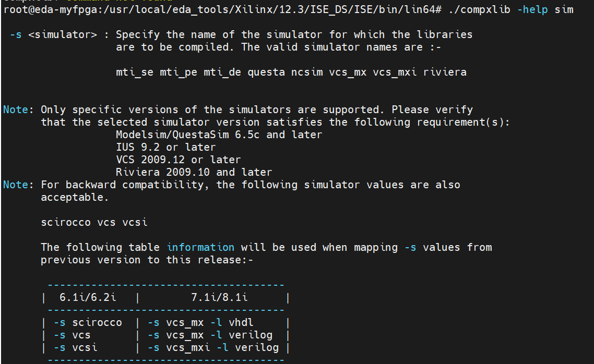Select the "mti_se" simulator name
594x364 pixels.
[135, 72]
